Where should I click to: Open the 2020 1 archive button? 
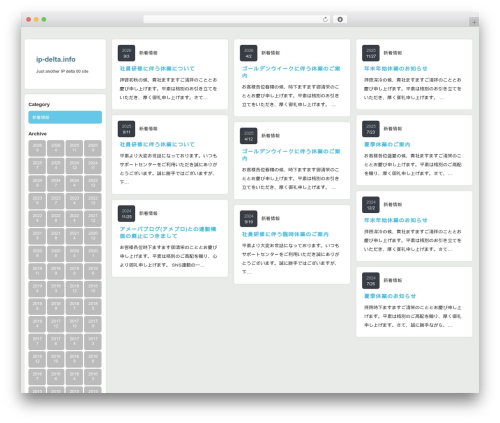[93, 254]
